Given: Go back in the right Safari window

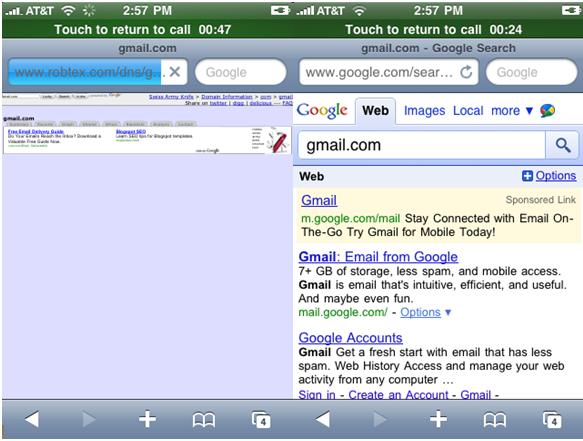Looking at the screenshot, I should [x=323, y=419].
